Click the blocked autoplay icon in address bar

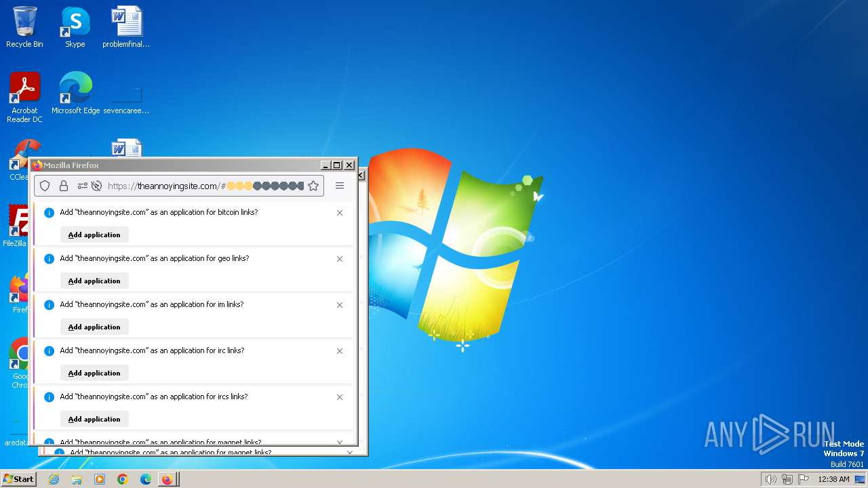96,186
